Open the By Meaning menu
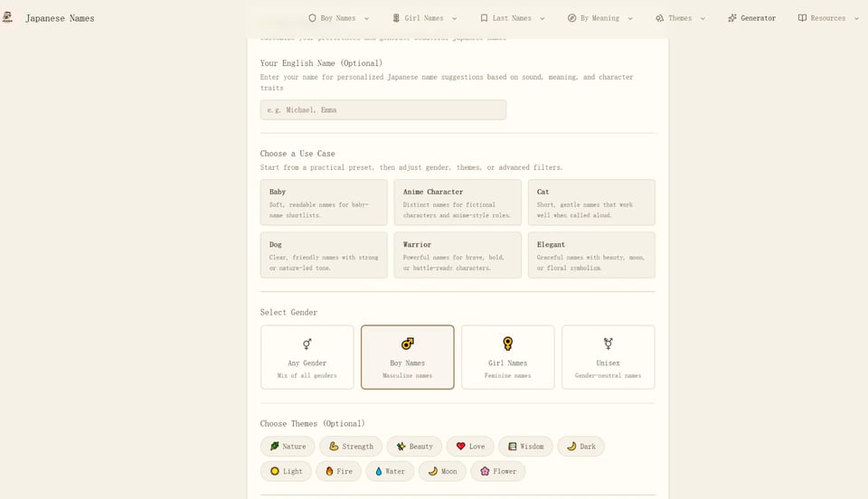 pyautogui.click(x=600, y=18)
